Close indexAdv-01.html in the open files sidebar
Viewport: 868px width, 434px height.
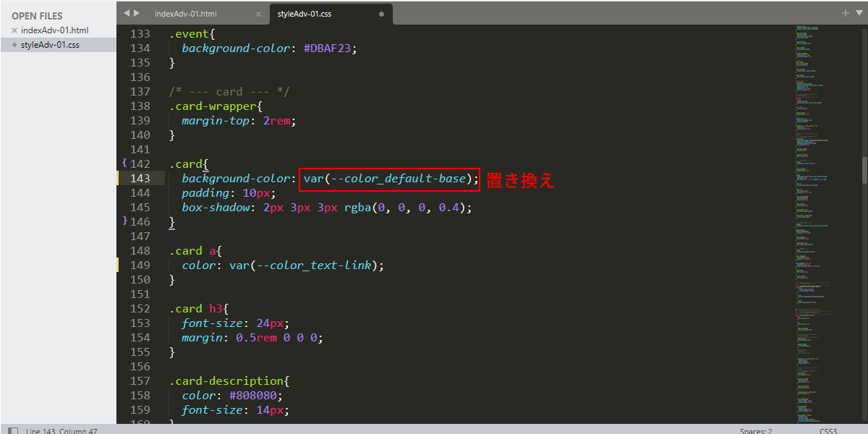point(14,30)
